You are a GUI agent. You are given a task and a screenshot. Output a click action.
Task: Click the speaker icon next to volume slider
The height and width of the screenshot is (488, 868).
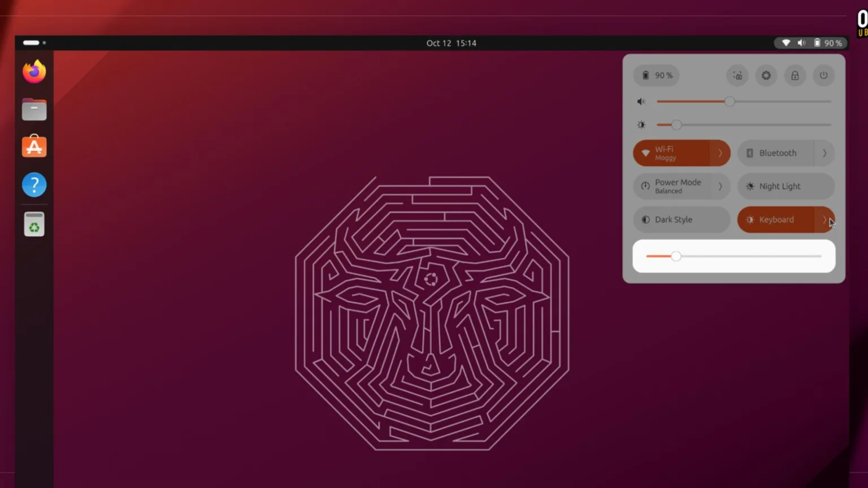point(641,101)
